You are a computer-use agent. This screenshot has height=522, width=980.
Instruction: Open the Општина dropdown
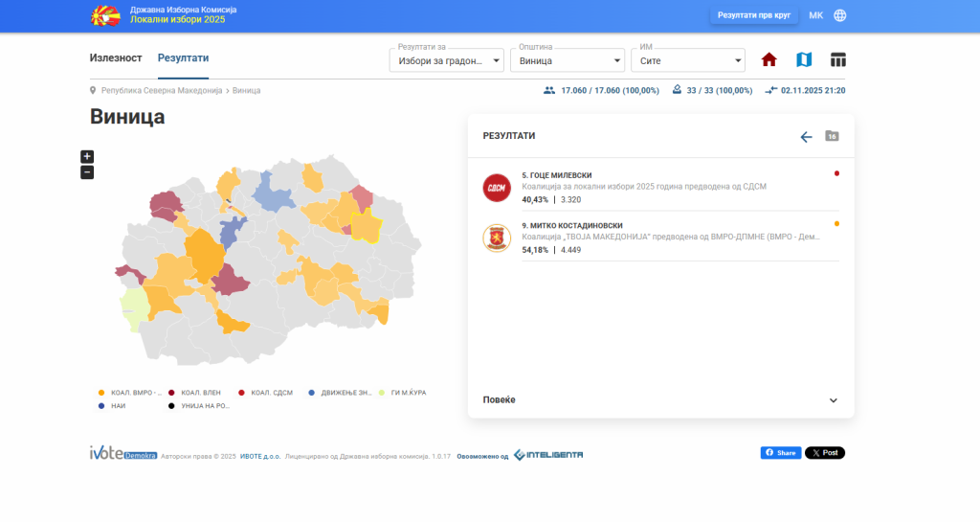pyautogui.click(x=566, y=60)
